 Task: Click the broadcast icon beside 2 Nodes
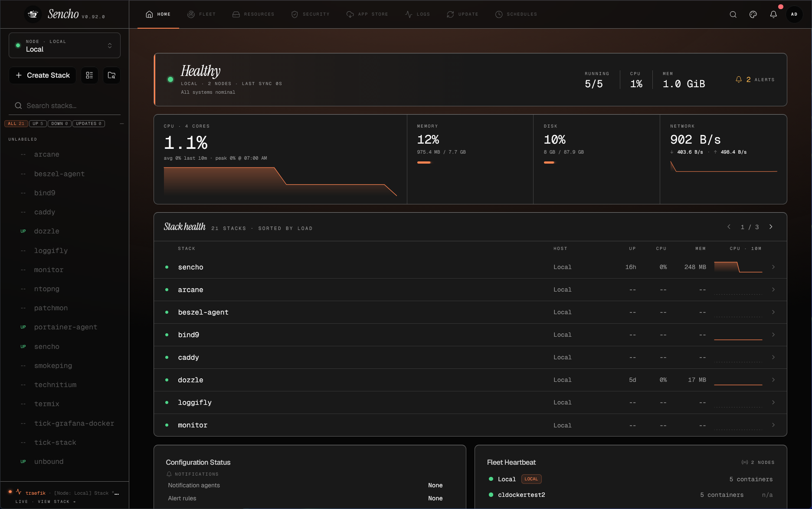pos(745,462)
